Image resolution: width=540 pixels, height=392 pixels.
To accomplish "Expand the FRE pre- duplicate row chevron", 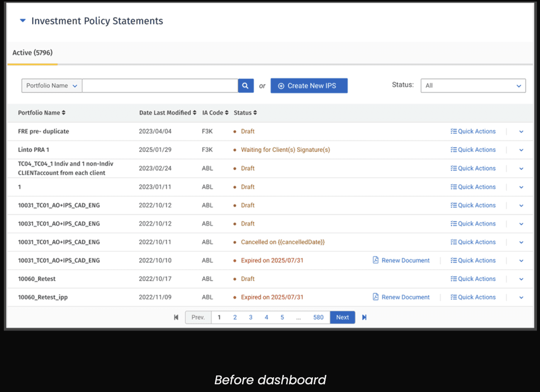I will tap(521, 132).
